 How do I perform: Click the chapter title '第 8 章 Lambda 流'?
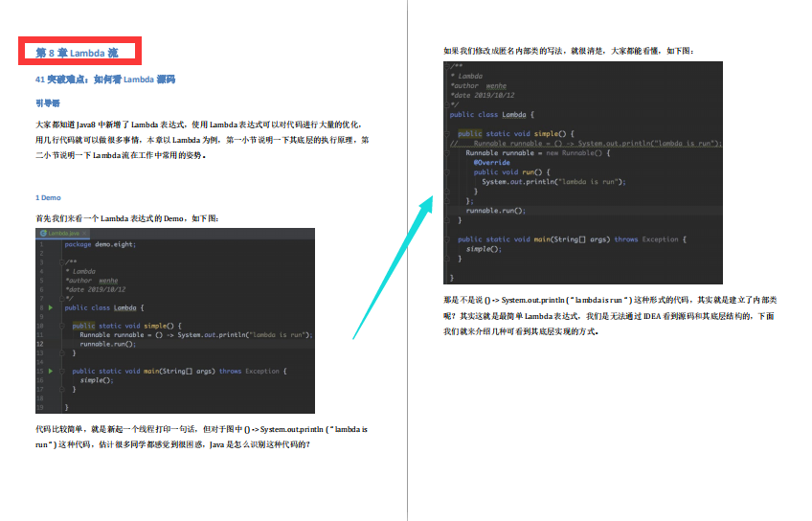tap(77, 53)
